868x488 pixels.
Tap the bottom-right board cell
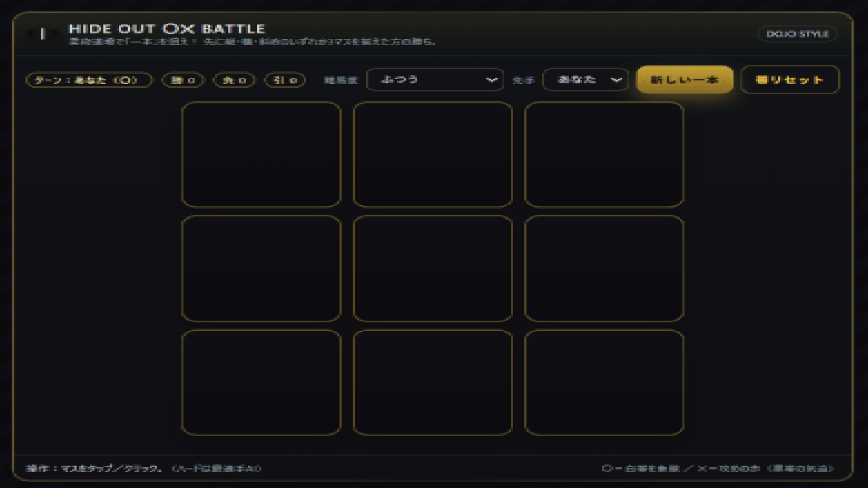point(604,382)
